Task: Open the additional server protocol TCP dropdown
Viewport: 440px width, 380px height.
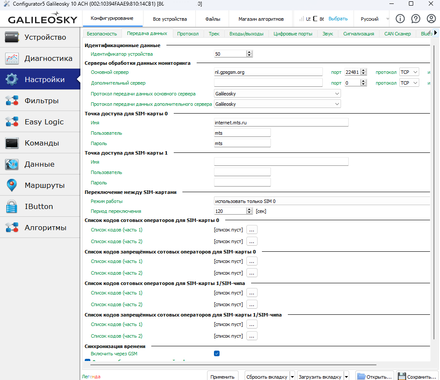Action: pyautogui.click(x=409, y=83)
